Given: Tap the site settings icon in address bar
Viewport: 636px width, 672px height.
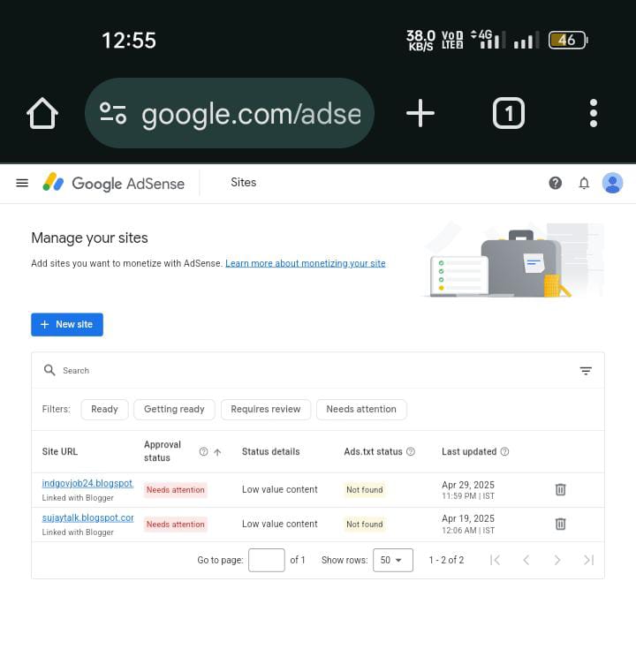Looking at the screenshot, I should (x=113, y=113).
